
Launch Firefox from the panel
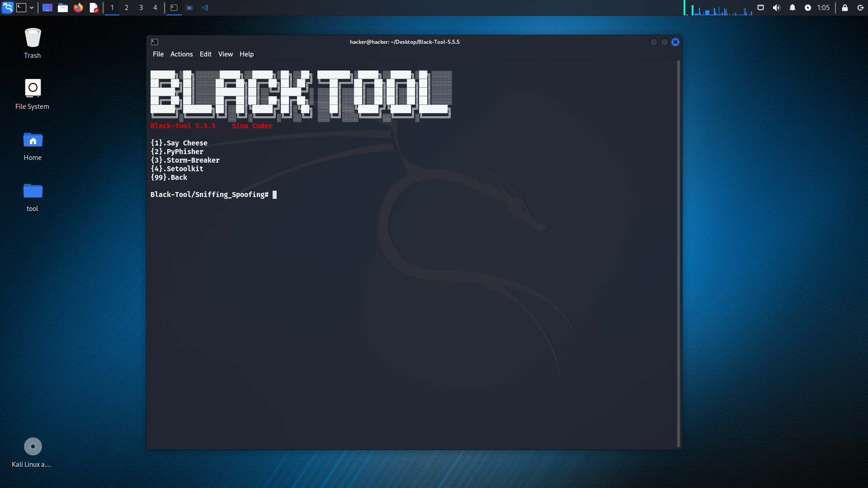point(78,8)
